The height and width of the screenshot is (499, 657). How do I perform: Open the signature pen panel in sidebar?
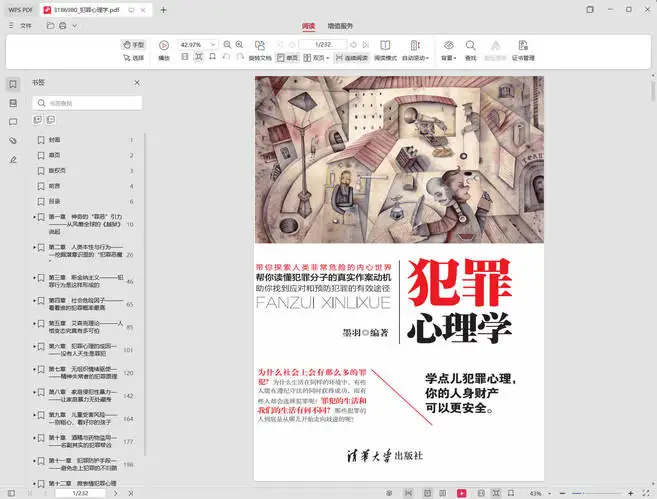pyautogui.click(x=13, y=159)
